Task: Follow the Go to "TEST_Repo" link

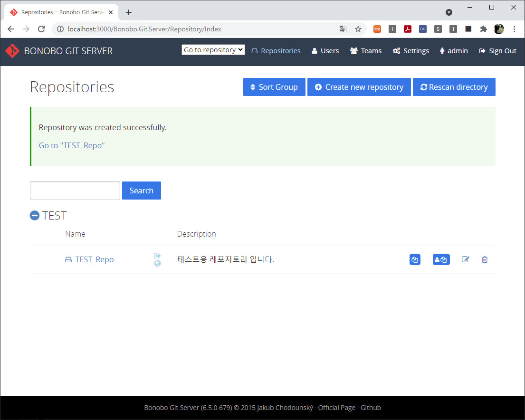Action: [72, 145]
